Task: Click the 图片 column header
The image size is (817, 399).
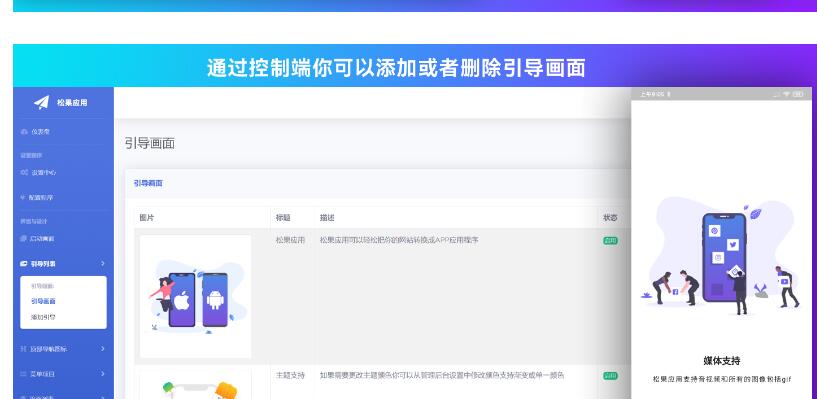Action: [x=146, y=218]
